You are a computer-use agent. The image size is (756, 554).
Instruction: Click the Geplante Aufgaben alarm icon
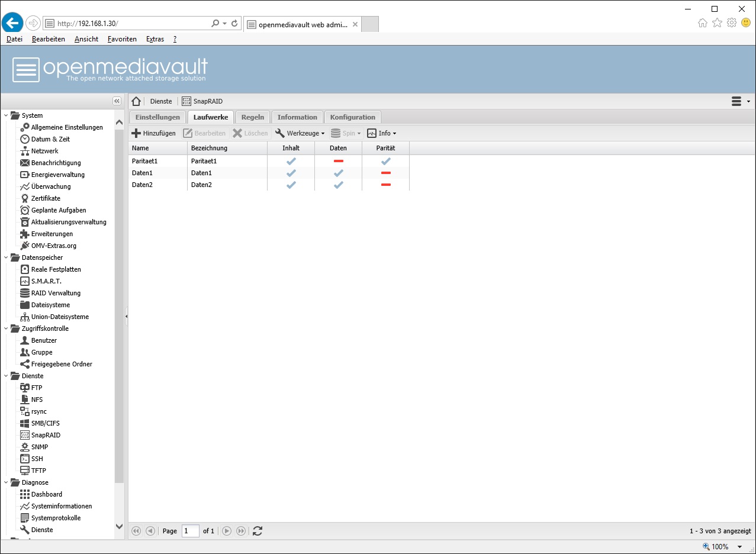point(25,210)
